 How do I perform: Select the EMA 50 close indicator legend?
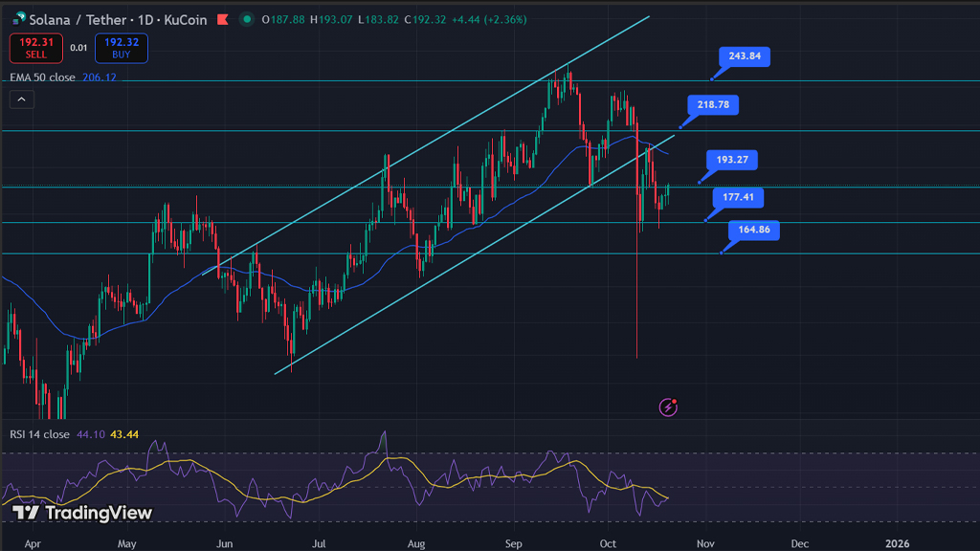pos(43,77)
